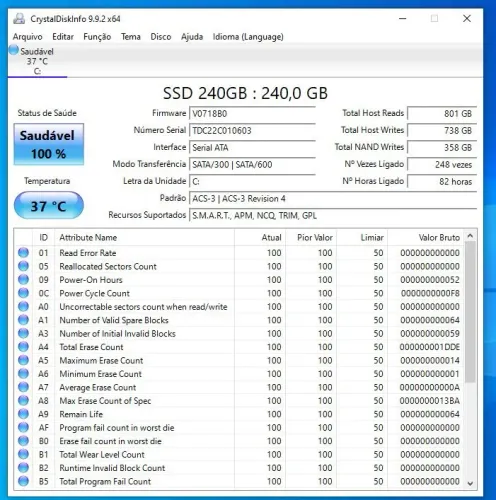Click the Nº Horas Ligado value 82 horas
The width and height of the screenshot is (496, 500).
pyautogui.click(x=442, y=182)
